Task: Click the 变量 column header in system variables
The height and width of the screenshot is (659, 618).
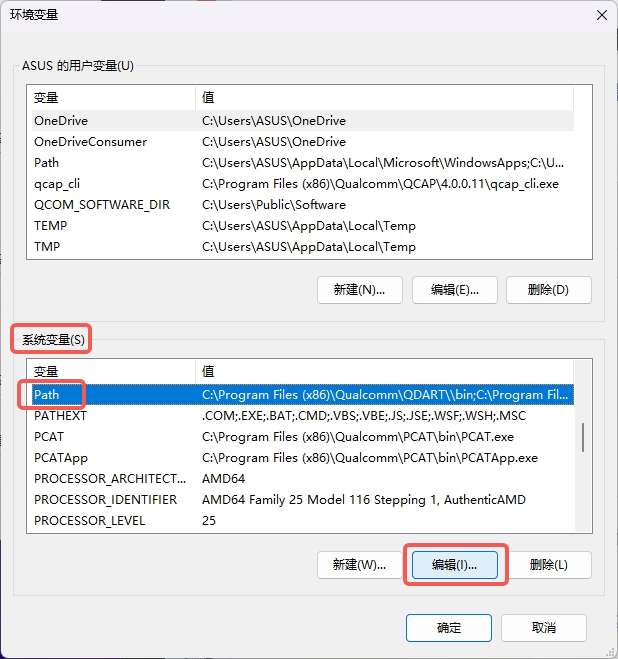Action: (111, 372)
